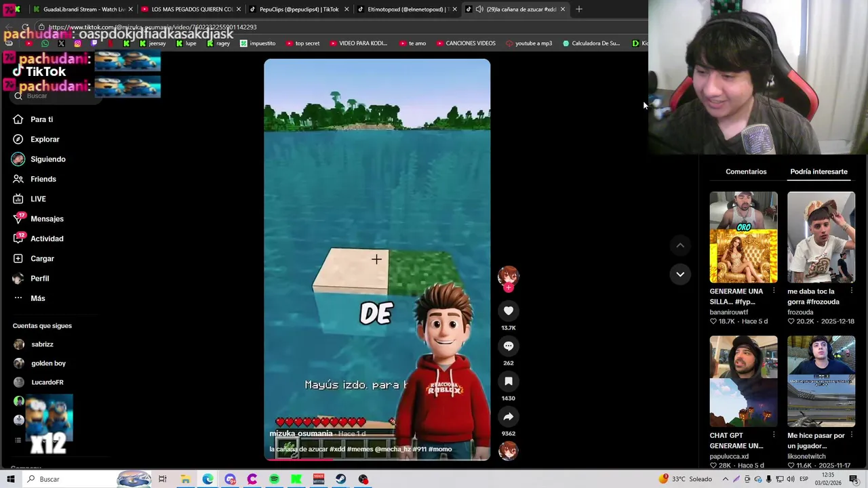Open the Explorar section
This screenshot has width=868, height=488.
(x=36, y=139)
